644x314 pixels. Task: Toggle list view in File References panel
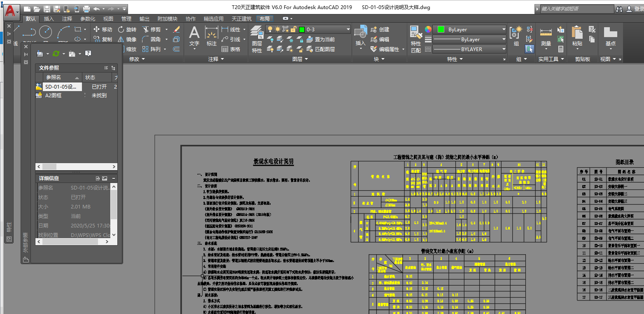click(x=106, y=68)
